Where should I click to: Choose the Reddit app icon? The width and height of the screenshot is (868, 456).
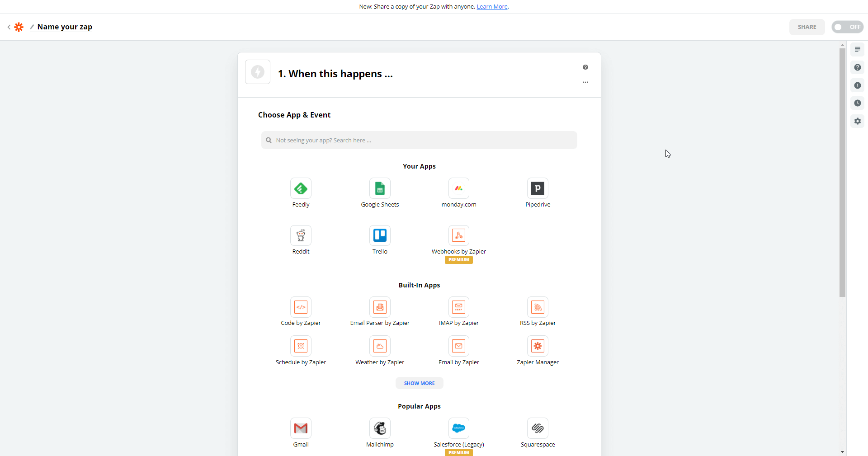pyautogui.click(x=301, y=235)
